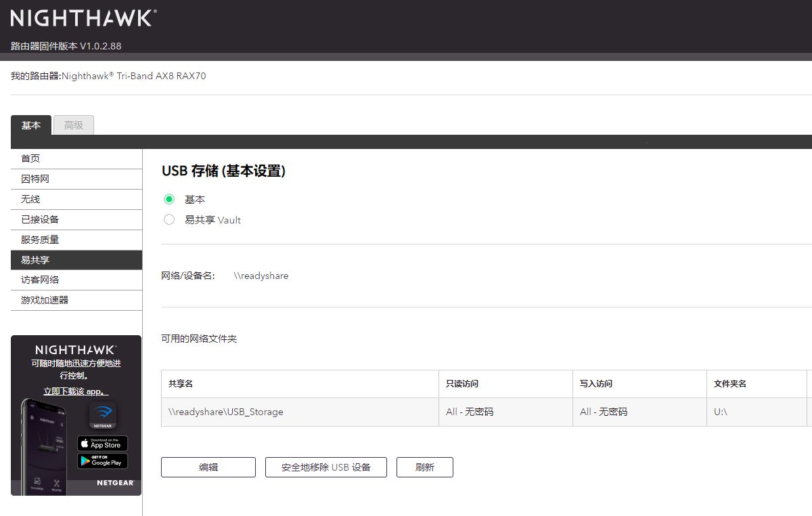This screenshot has width=812, height=516.
Task: Follow the 立即下载该 app link
Action: point(76,391)
